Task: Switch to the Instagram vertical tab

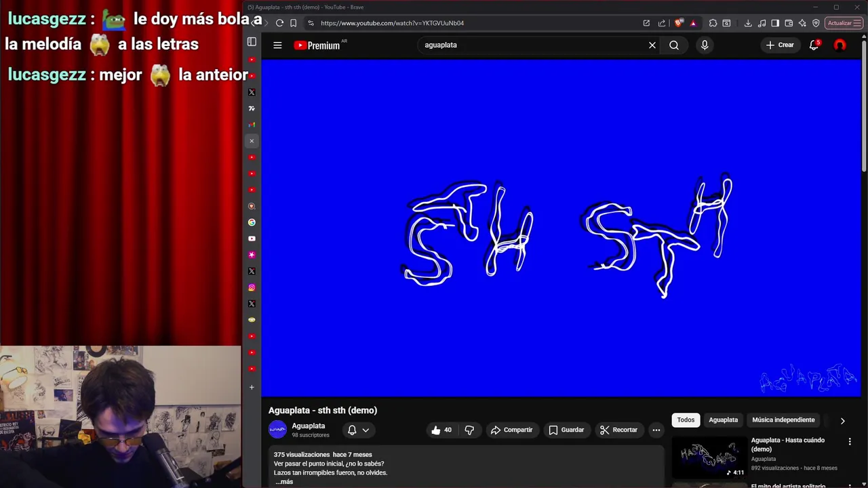Action: click(252, 287)
